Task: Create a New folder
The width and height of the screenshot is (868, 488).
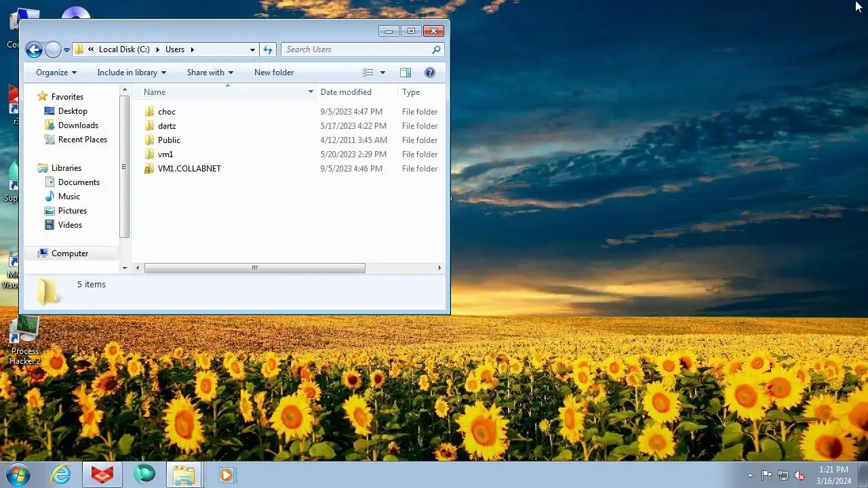Action: (274, 73)
